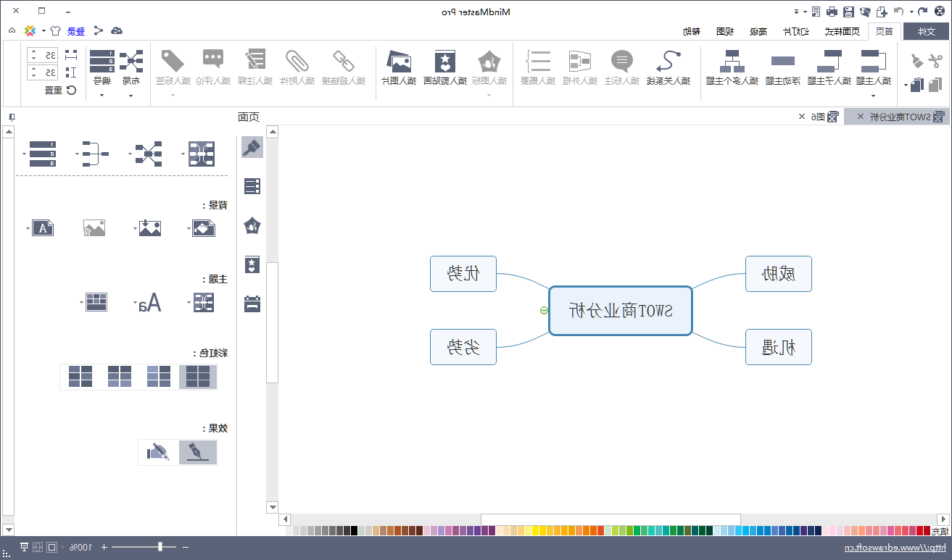This screenshot has height=560, width=952.
Task: Pin the 页面 side panel
Action: point(12,117)
